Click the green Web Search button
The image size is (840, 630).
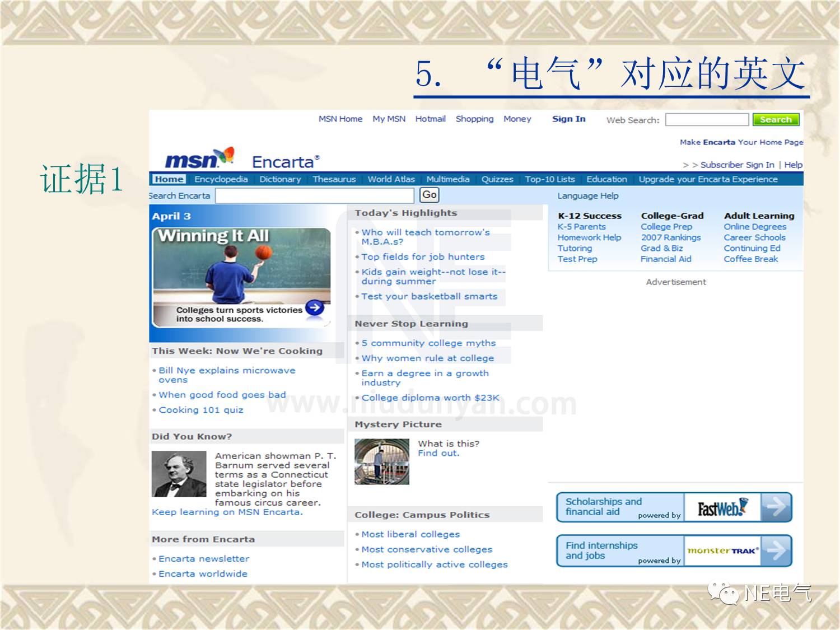click(776, 120)
